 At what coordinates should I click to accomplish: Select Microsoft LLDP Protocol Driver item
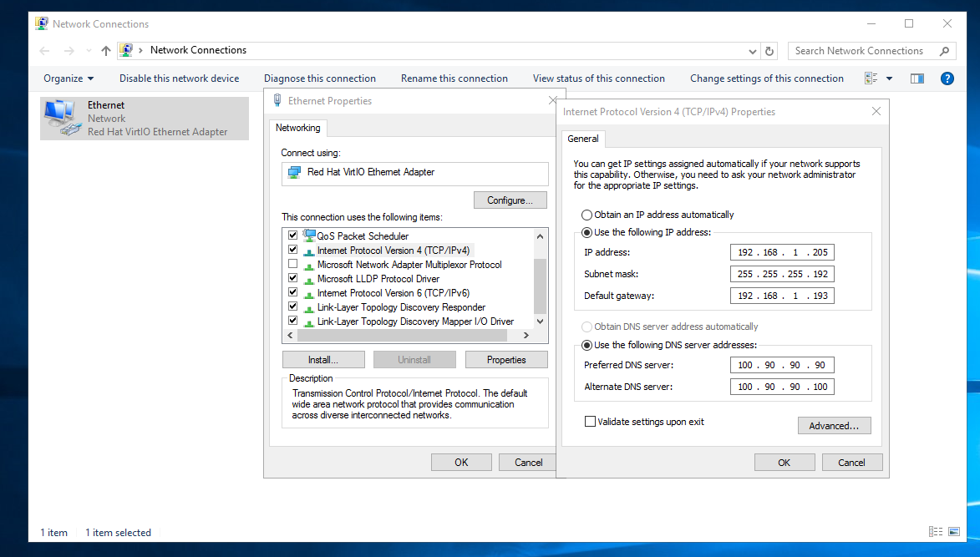click(378, 279)
